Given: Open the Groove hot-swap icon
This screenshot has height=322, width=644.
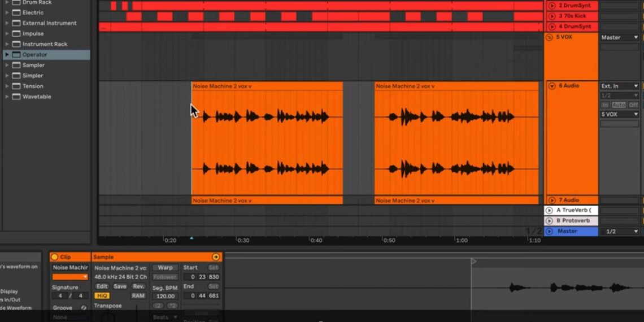Looking at the screenshot, I should 84,308.
